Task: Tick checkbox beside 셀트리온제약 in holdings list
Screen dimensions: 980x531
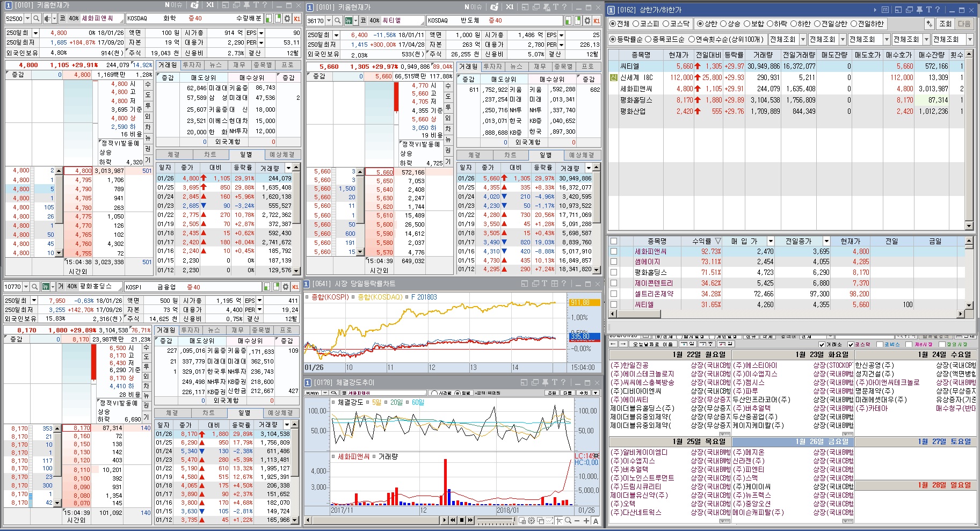Action: (x=614, y=294)
